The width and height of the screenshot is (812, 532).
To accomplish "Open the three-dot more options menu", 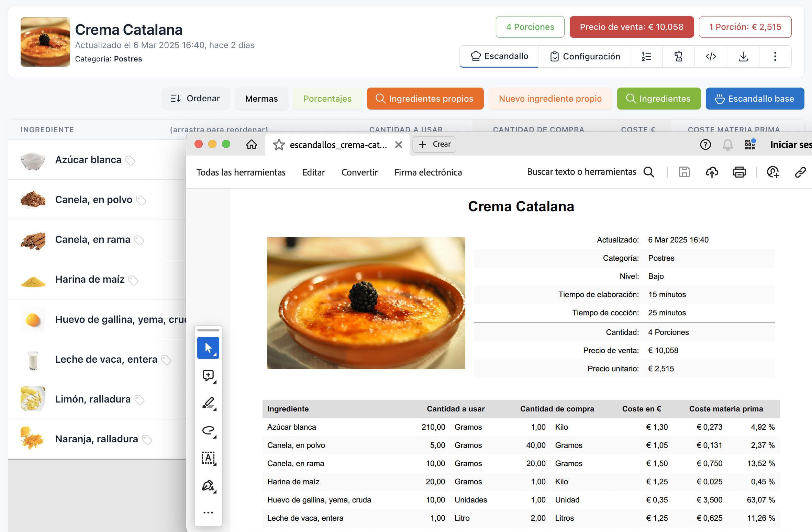I will tap(775, 56).
